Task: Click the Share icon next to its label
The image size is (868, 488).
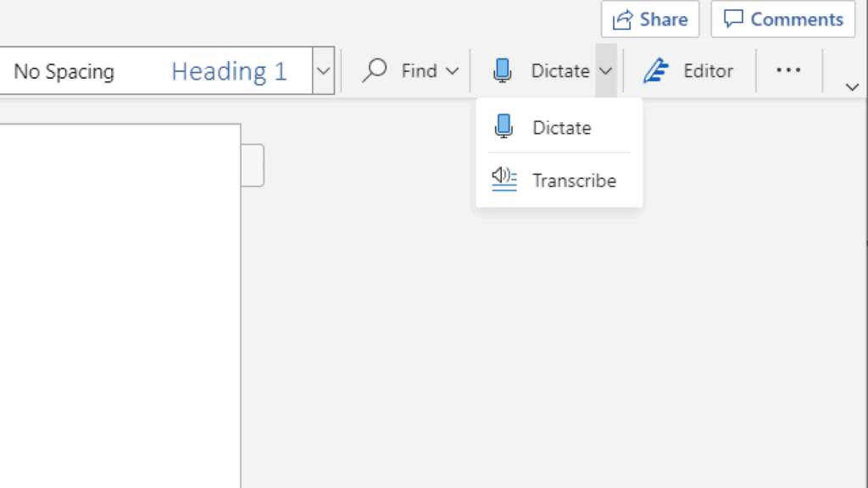Action: (625, 19)
